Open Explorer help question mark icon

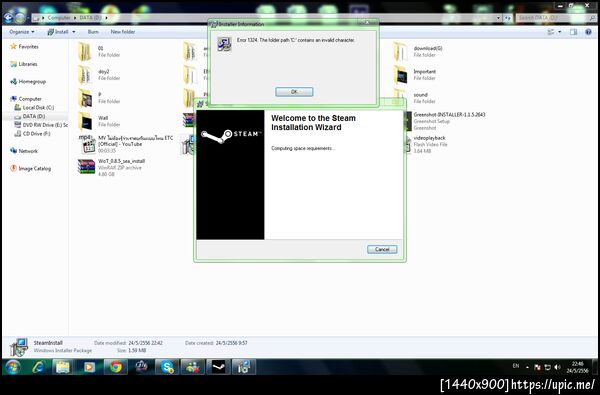(589, 32)
